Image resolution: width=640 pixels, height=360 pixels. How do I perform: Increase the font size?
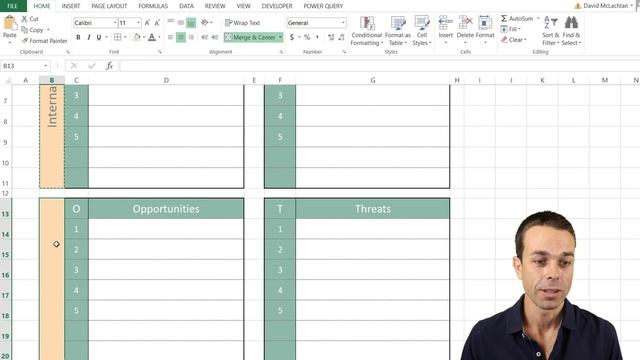[x=147, y=23]
